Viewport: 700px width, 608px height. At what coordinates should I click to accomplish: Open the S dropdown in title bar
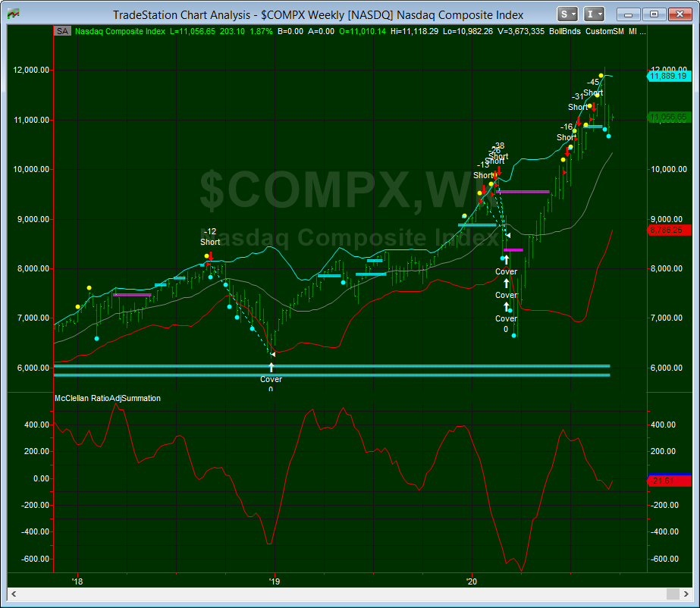click(x=567, y=14)
